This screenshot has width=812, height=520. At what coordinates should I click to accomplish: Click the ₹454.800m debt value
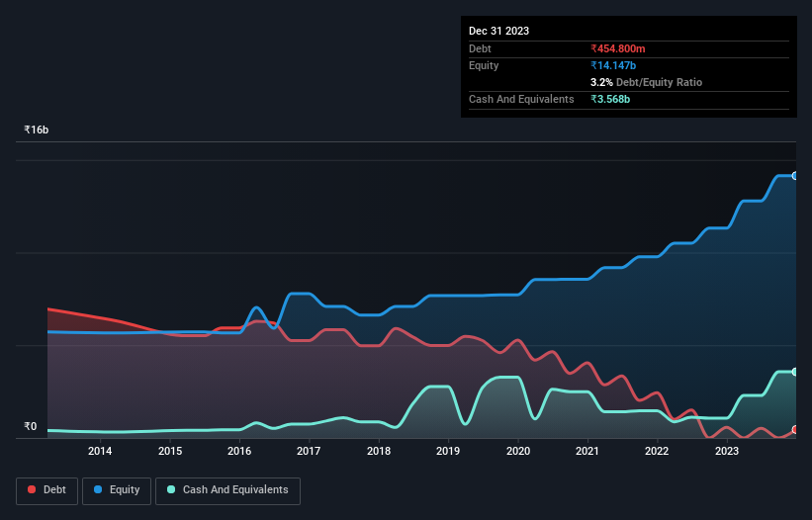tap(618, 48)
